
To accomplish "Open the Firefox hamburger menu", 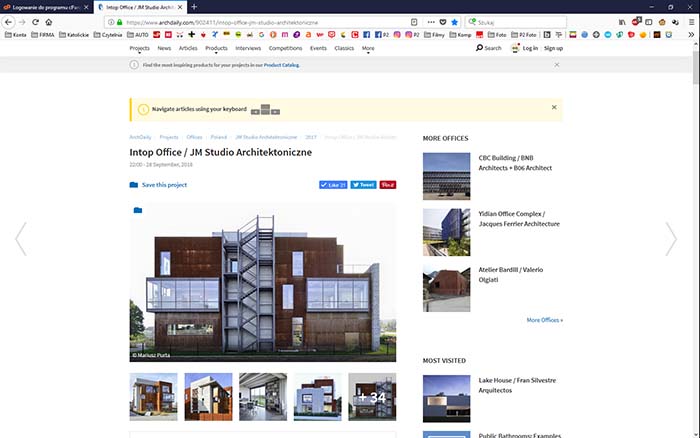I will point(691,22).
